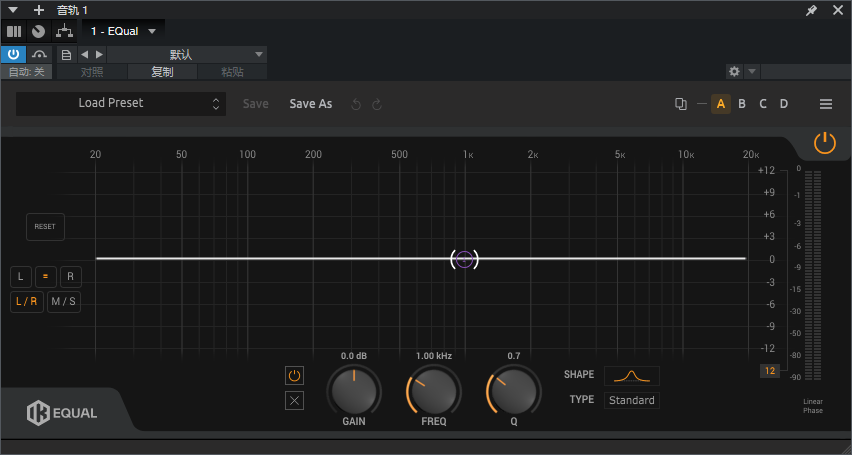This screenshot has height=455, width=852.
Task: Click the 对照 compare button
Action: [92, 72]
